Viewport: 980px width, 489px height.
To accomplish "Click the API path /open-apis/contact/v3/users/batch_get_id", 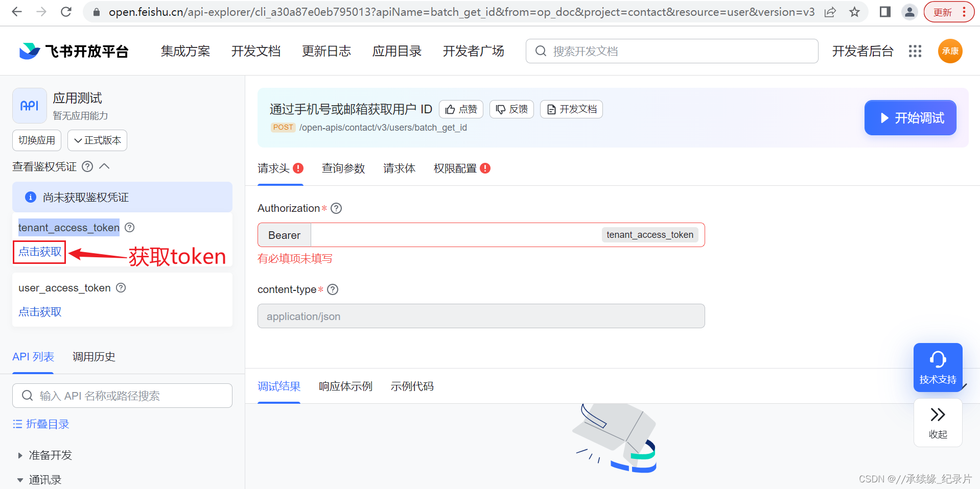I will (383, 128).
